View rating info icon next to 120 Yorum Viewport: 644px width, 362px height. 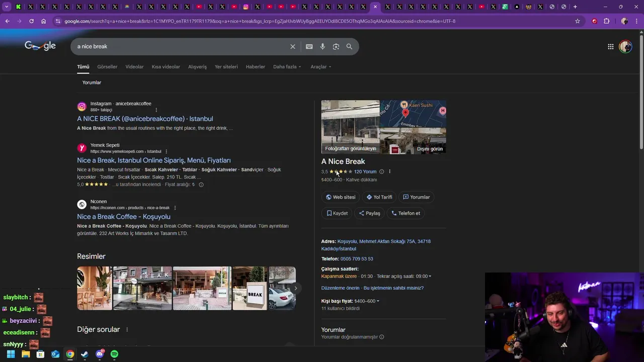pos(381,171)
